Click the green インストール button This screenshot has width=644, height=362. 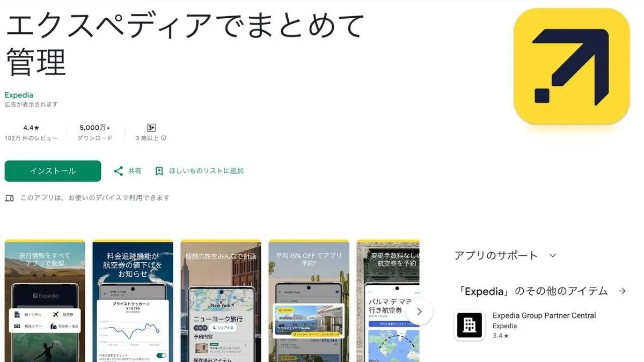pos(53,171)
